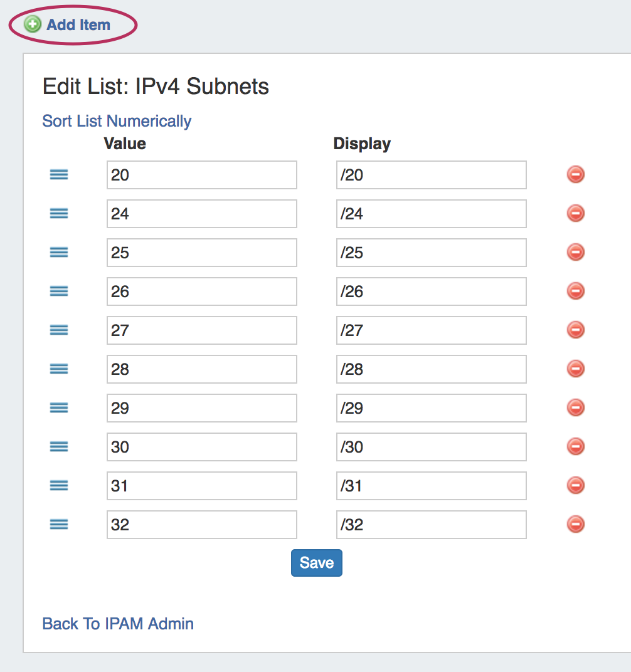The height and width of the screenshot is (672, 631).
Task: Remove the /28 subnet entry
Action: (x=575, y=369)
